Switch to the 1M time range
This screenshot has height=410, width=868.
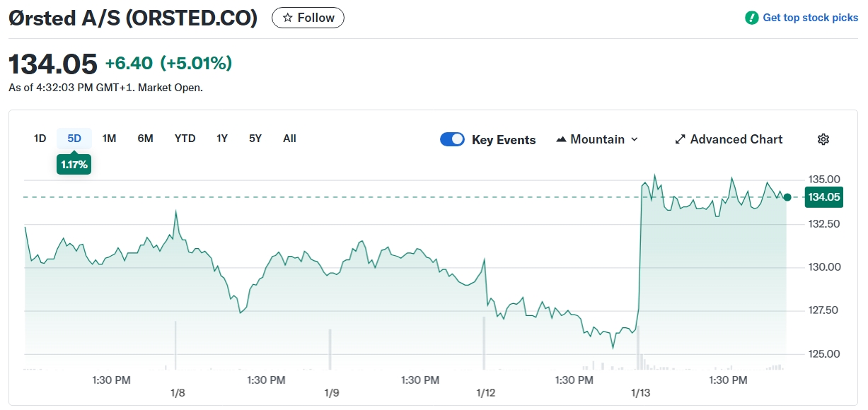(x=109, y=139)
